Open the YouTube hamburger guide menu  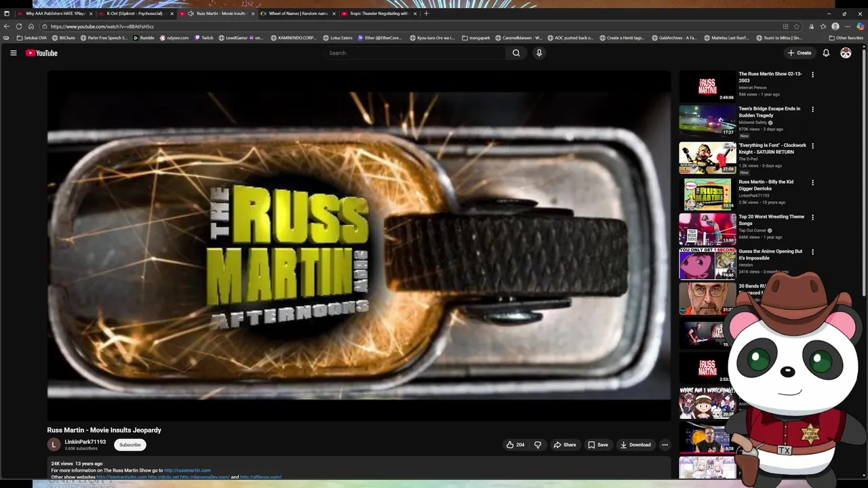coord(13,53)
